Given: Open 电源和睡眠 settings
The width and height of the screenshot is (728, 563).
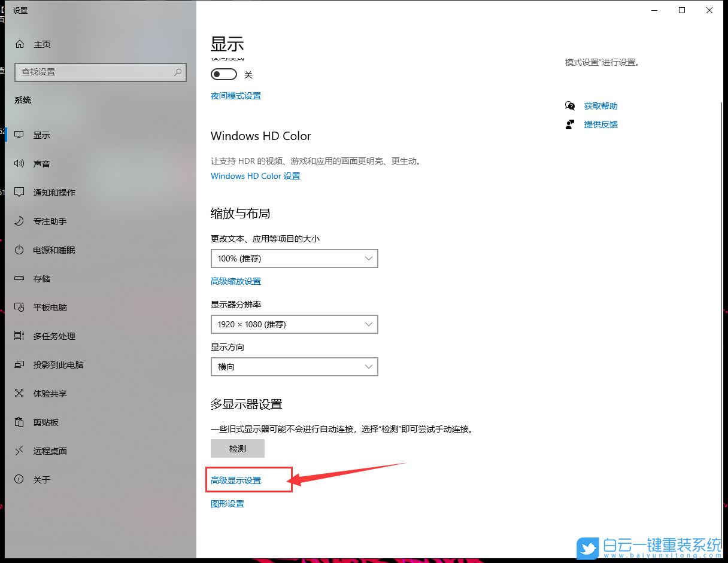Looking at the screenshot, I should 54,249.
